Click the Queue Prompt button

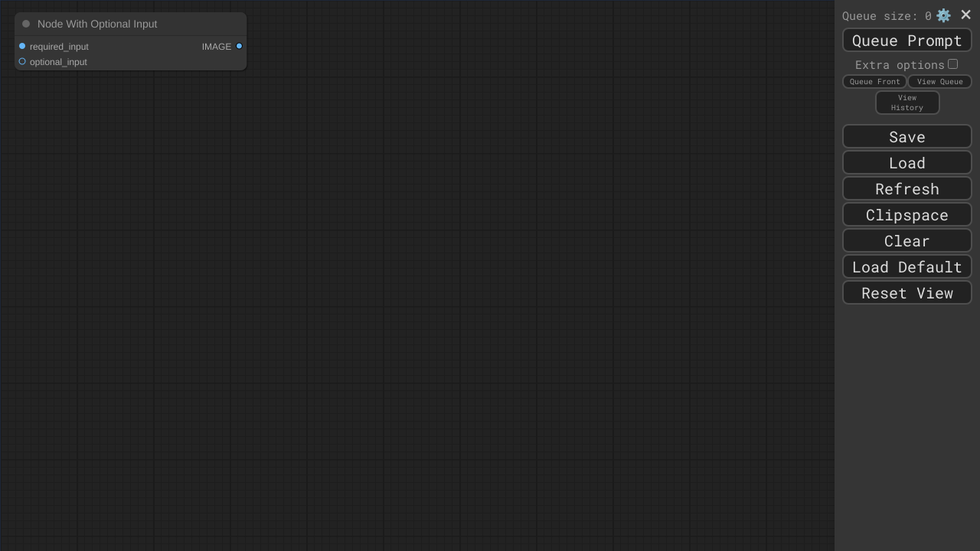click(x=907, y=40)
